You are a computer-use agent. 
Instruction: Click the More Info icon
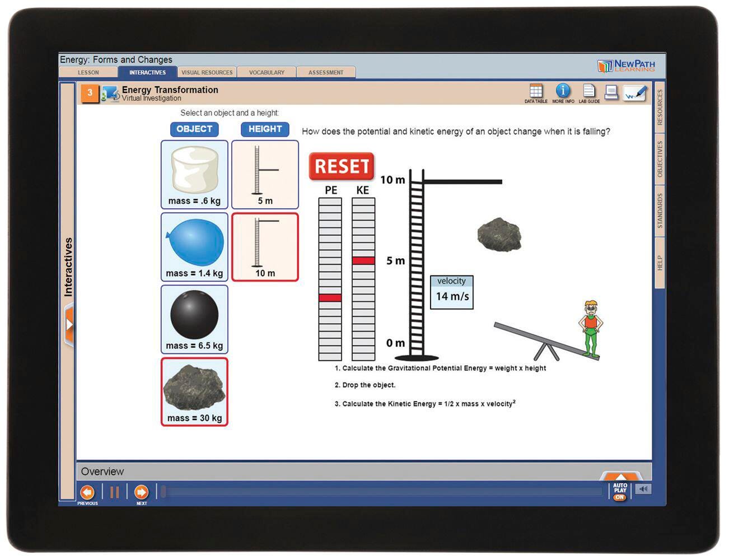(x=563, y=91)
